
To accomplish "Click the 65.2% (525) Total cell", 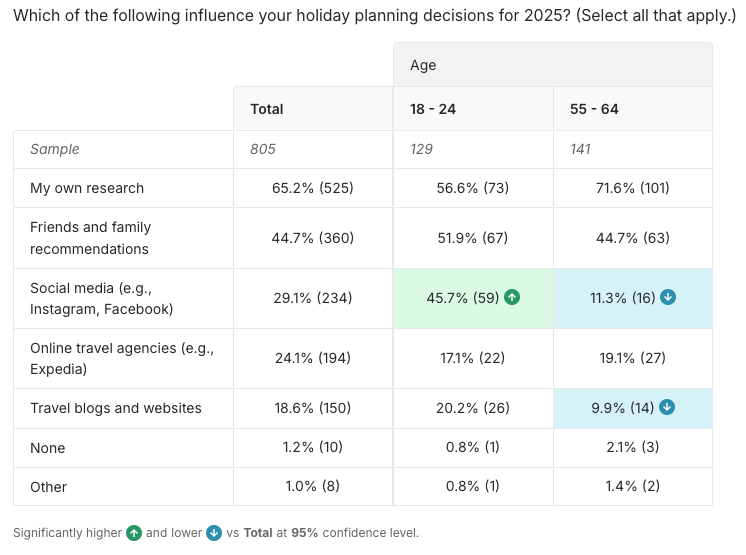I will coord(312,188).
